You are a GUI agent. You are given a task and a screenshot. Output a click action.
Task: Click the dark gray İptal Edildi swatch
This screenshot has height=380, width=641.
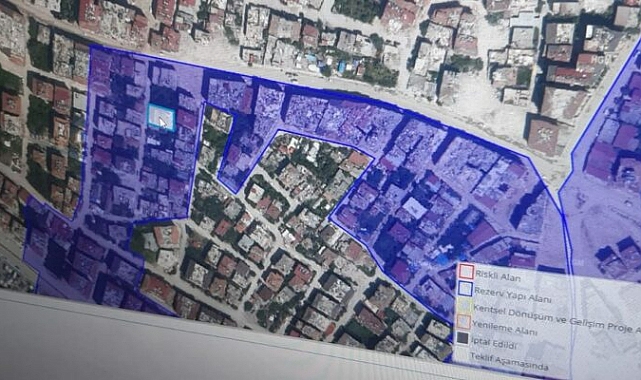click(462, 338)
